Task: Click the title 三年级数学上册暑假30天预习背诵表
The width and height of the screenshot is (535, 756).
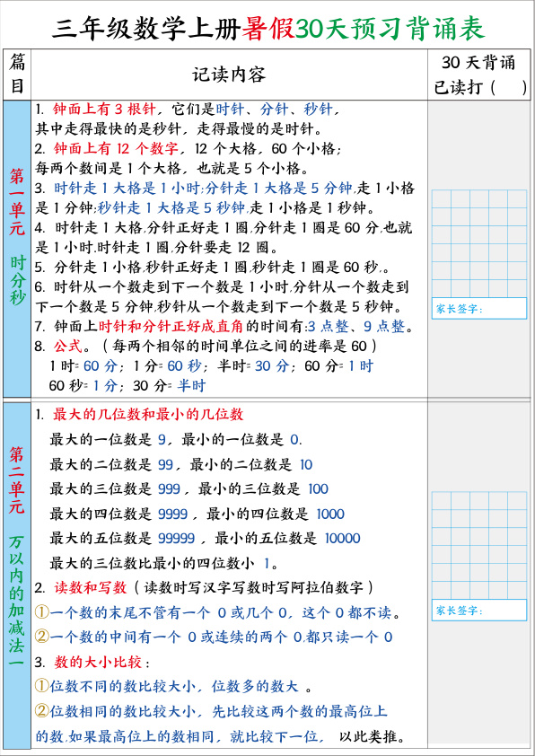Action: 268,30
